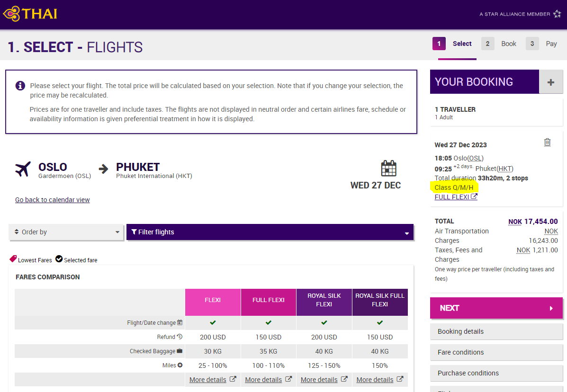Screen dimensions: 567x392
Task: Delete the flight using the trash icon
Action: coord(548,143)
